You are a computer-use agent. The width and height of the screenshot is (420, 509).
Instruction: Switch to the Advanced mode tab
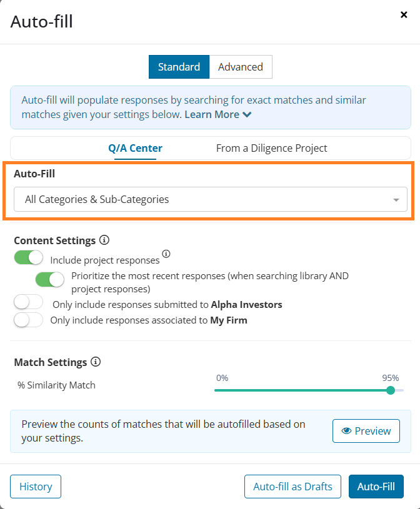241,67
